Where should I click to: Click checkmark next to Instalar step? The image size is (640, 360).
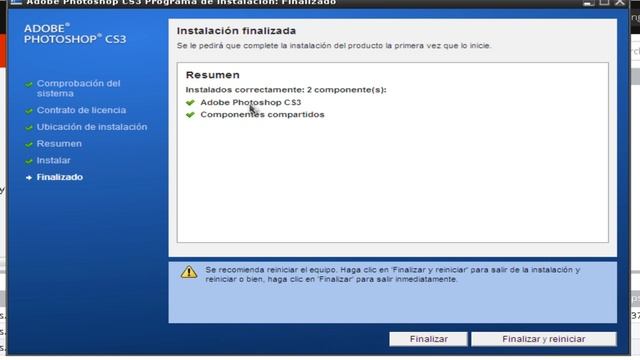point(29,161)
